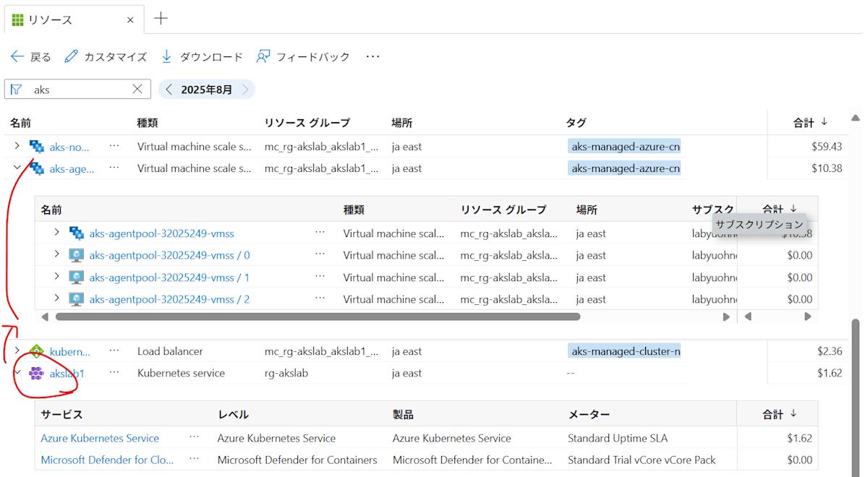Click VM instance icon for vmss / 2
This screenshot has width=868, height=477.
coord(76,299)
